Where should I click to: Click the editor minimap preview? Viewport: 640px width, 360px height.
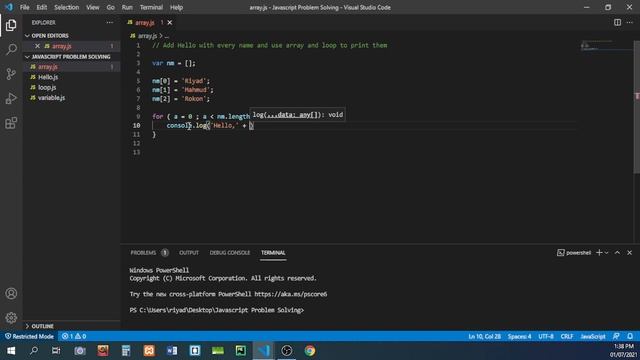(606, 46)
